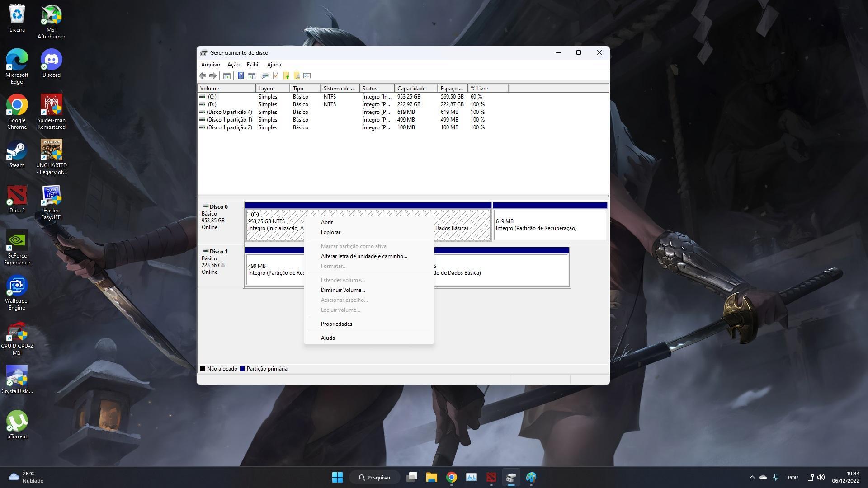Open Spider-man Remastered desktop icon
Screen dimensions: 868x488
51,112
